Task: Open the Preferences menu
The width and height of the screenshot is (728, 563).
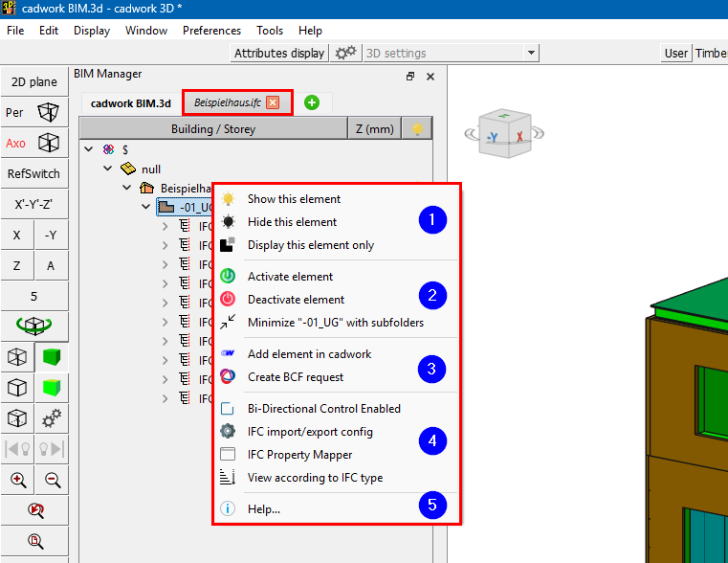Action: (211, 31)
